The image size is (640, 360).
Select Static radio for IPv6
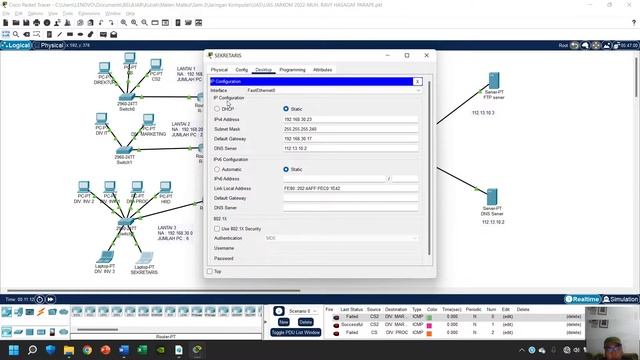(286, 169)
